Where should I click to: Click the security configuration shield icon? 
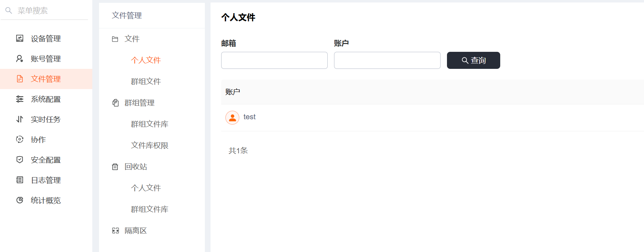tap(20, 160)
